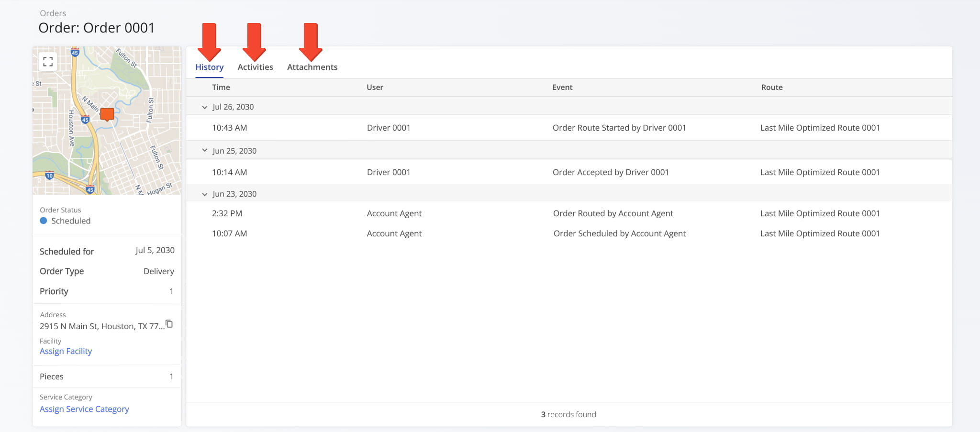Click the User column header

375,87
